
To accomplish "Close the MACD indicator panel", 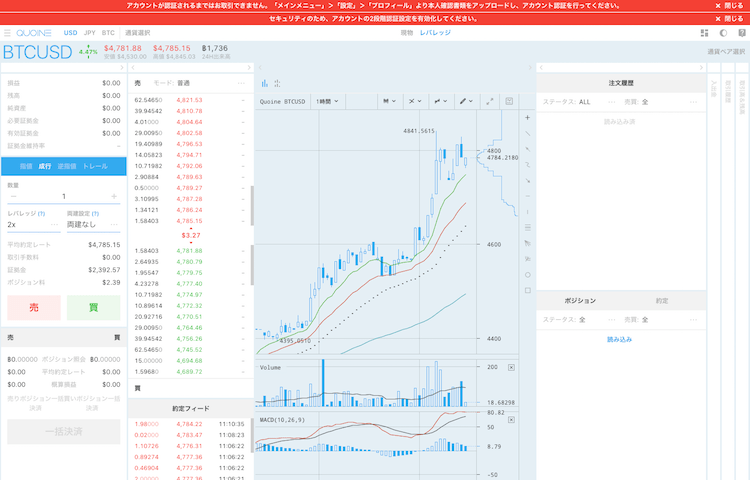I will pos(511,420).
